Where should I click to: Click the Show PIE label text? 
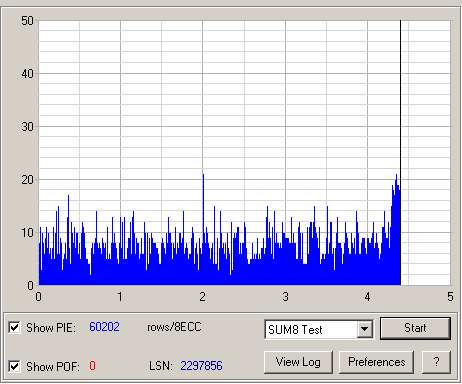coord(51,328)
